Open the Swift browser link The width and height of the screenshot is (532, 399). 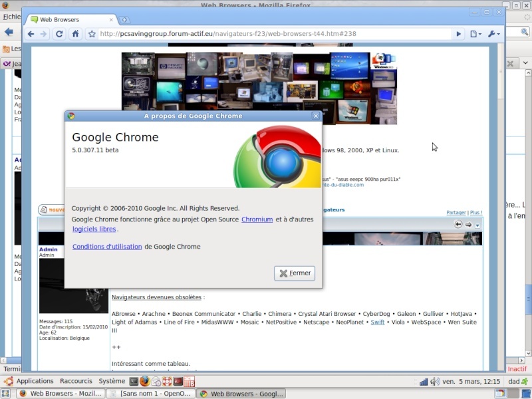[377, 323]
